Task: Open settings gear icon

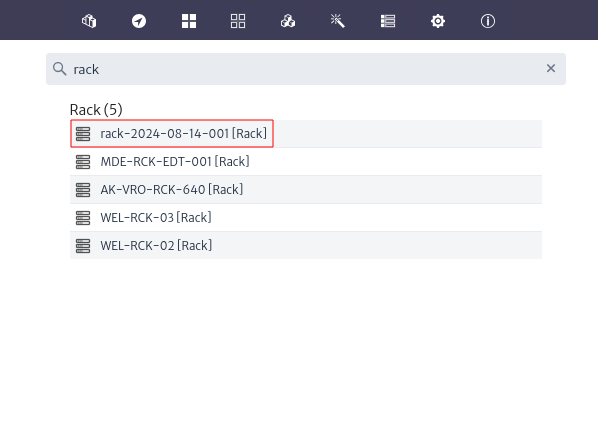Action: tap(438, 21)
